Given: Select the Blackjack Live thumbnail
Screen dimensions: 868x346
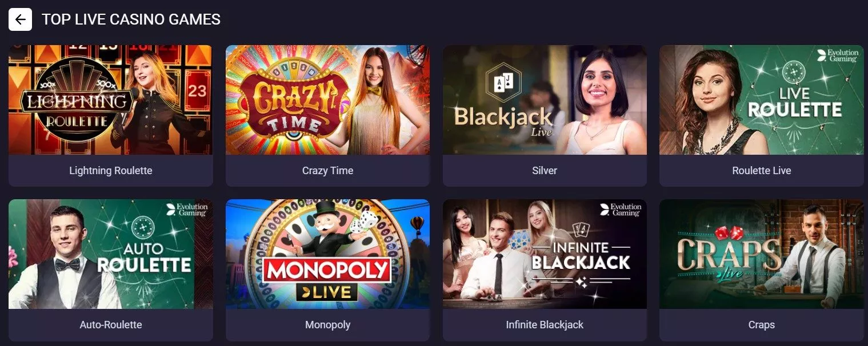Looking at the screenshot, I should 545,100.
